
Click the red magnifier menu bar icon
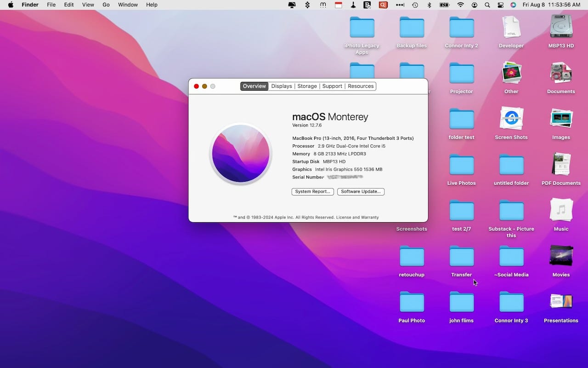tap(383, 5)
